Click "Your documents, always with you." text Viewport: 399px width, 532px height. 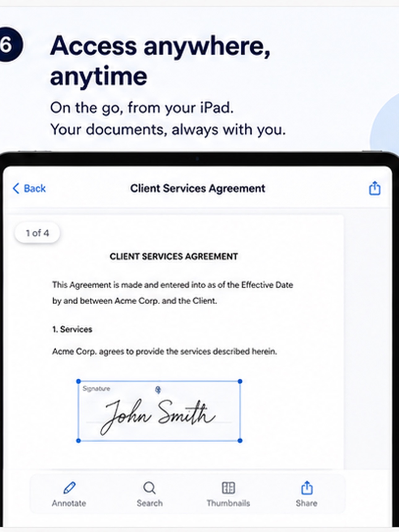[x=168, y=130]
